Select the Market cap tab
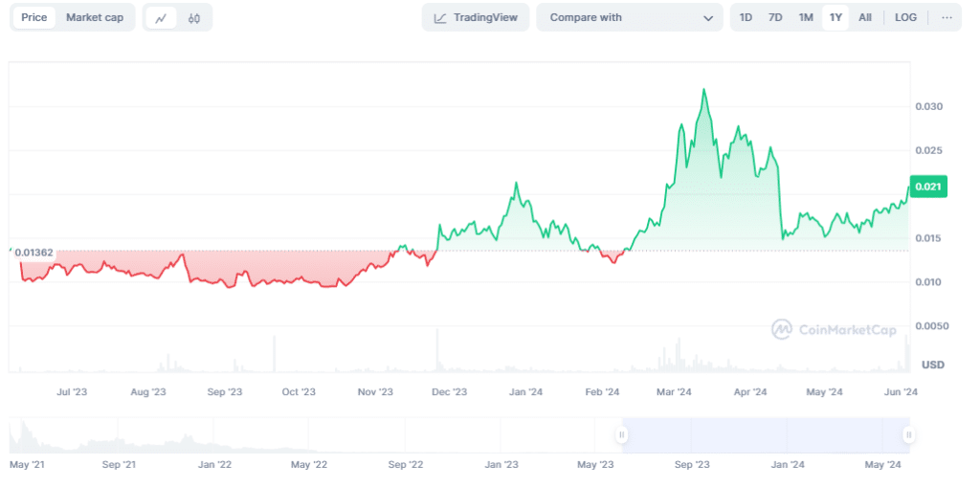Viewport: 980px width, 486px height. 94,17
